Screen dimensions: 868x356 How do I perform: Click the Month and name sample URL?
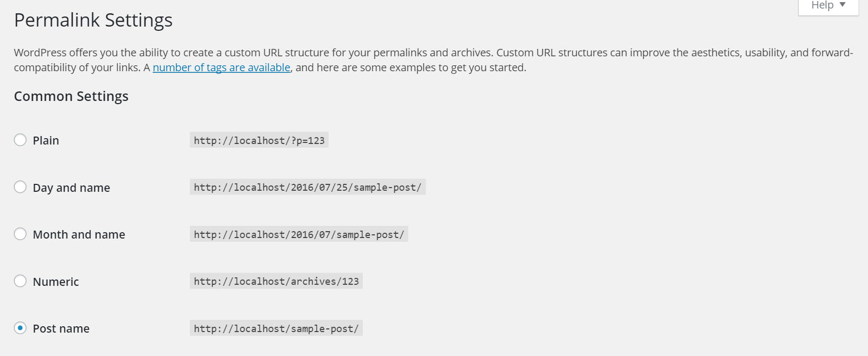coord(299,234)
